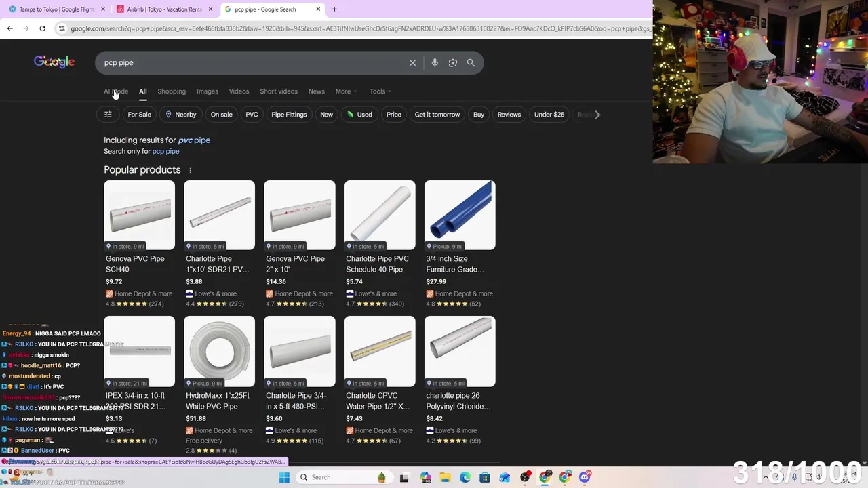Screen dimensions: 868x488
Task: View site information icon in address bar
Action: click(x=62, y=28)
